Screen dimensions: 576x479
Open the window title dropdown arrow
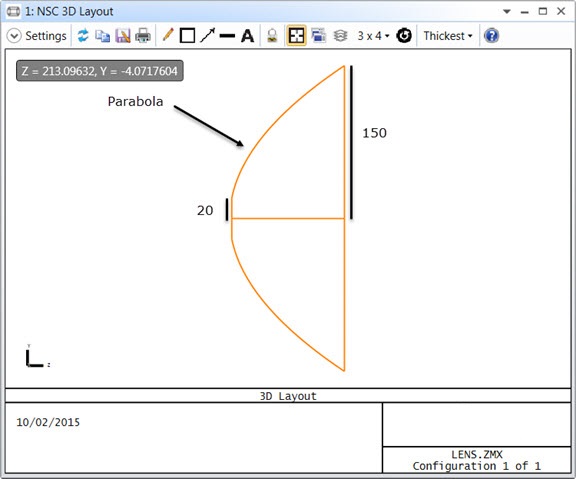pyautogui.click(x=507, y=11)
